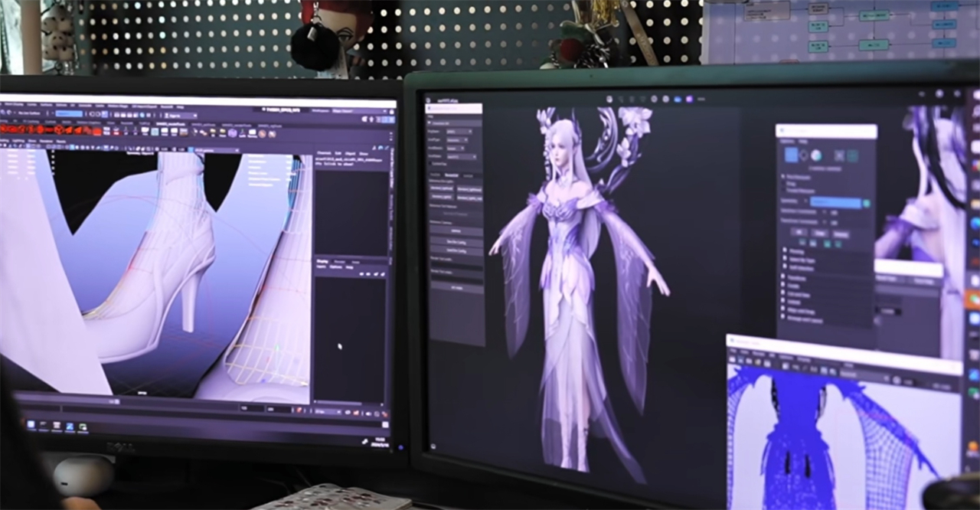Open the Help menu in the small tool dialog

pyautogui.click(x=803, y=142)
